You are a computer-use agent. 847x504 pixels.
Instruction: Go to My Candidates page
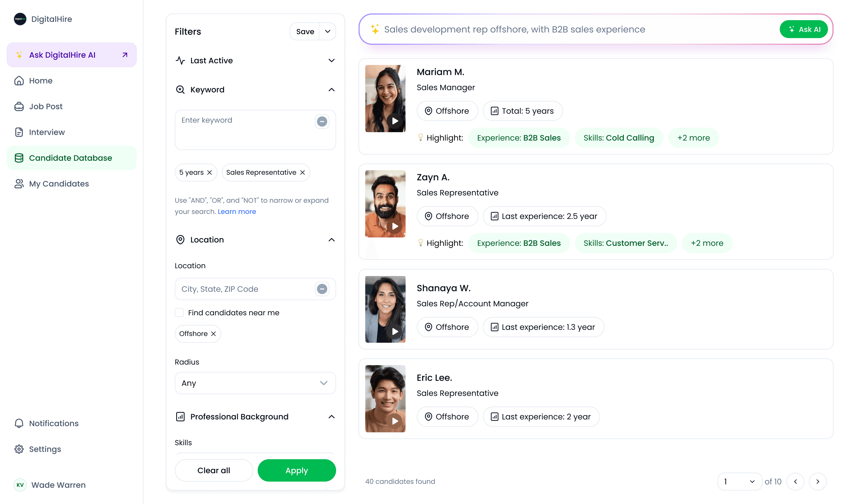[59, 184]
